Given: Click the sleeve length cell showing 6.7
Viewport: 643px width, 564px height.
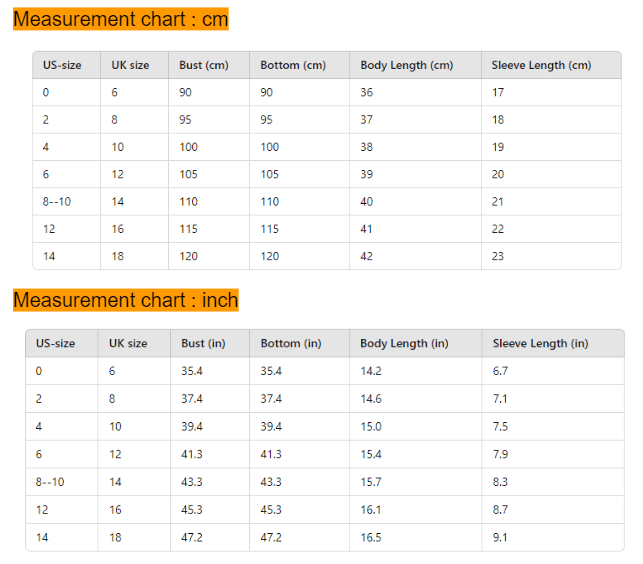Looking at the screenshot, I should pos(500,371).
